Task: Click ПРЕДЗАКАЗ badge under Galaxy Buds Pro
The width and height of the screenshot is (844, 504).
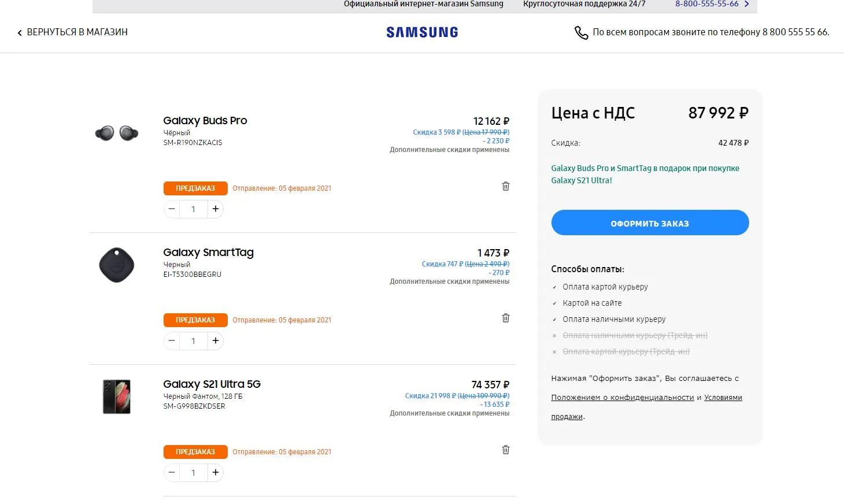Action: pyautogui.click(x=195, y=188)
